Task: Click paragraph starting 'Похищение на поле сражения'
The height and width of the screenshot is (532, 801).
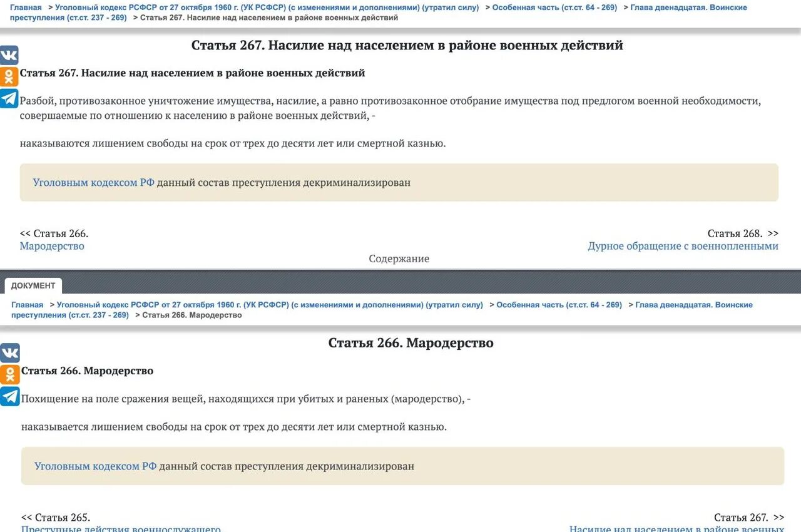Action: click(246, 399)
